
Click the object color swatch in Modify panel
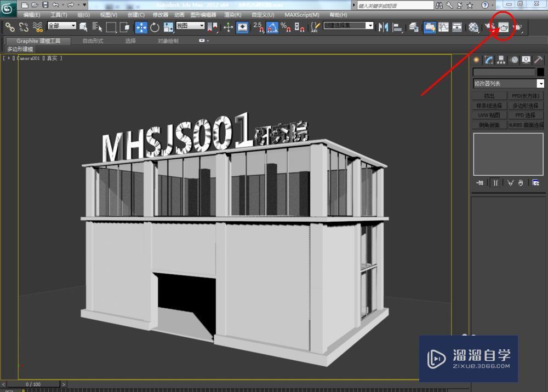[x=541, y=72]
